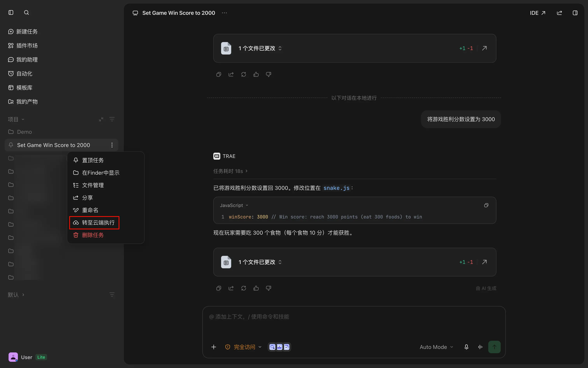
Task: Choose 删除任务 from the context menu
Action: tap(106, 235)
